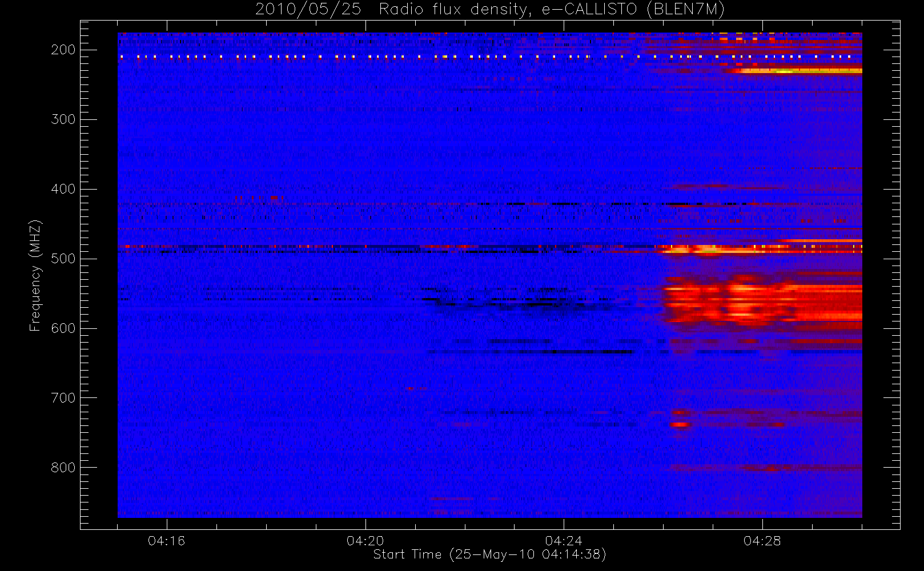924x571 pixels.
Task: Click the 300 frequency tick label
Action: point(63,119)
